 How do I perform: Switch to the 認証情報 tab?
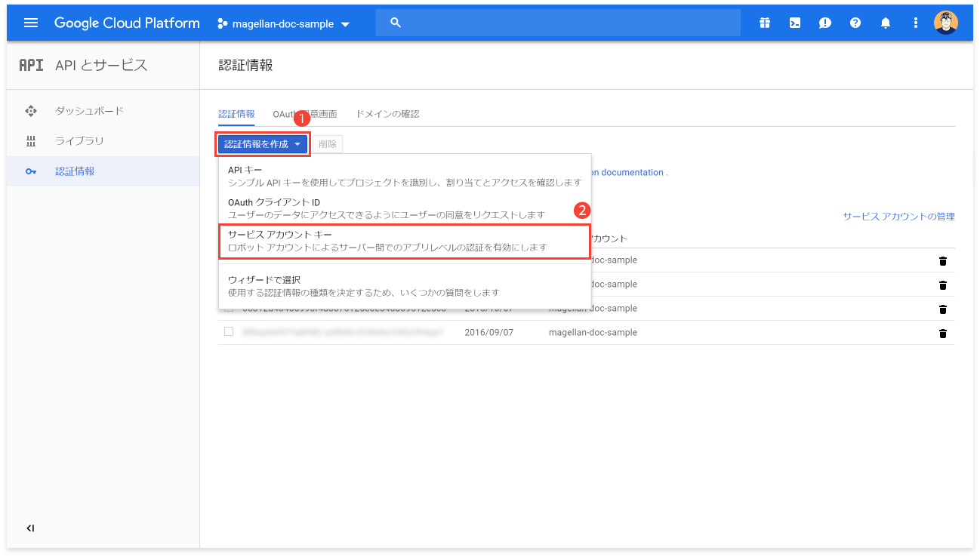click(x=236, y=114)
